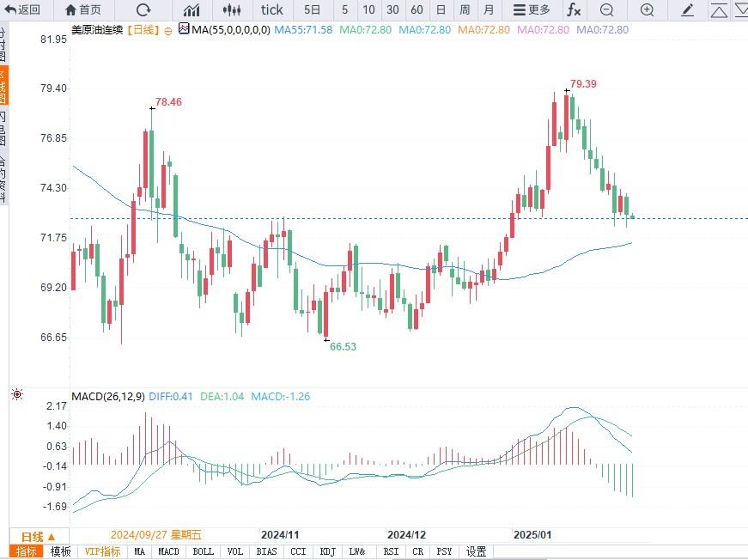
Task: Click DEA:1.04 value
Action: 222,397
